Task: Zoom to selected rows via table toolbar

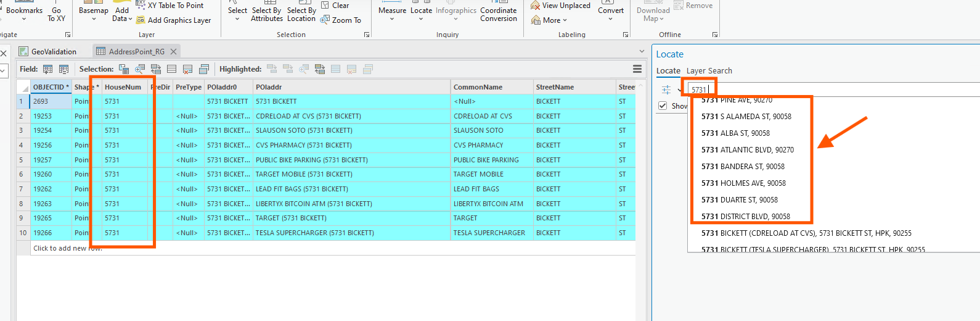Action: [x=140, y=69]
